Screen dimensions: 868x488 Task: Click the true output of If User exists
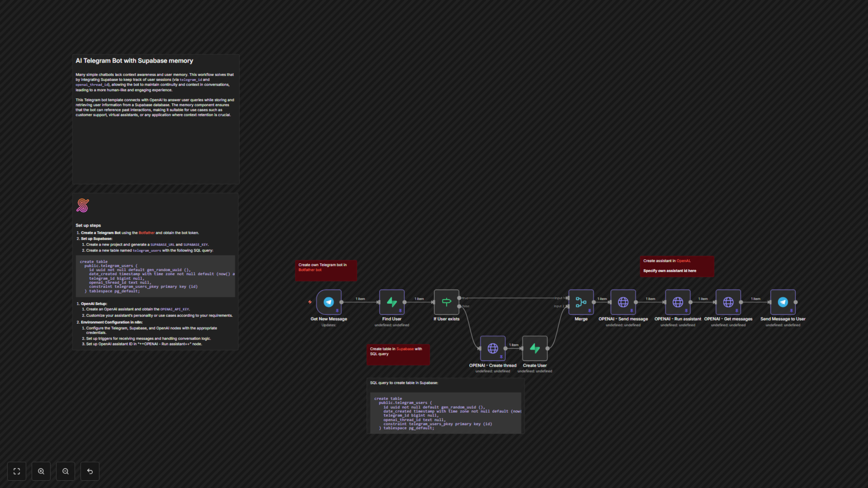tap(459, 298)
